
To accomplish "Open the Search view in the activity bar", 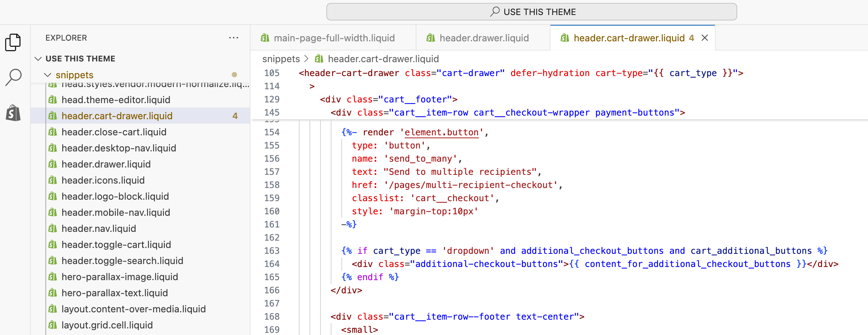I will pos(14,77).
